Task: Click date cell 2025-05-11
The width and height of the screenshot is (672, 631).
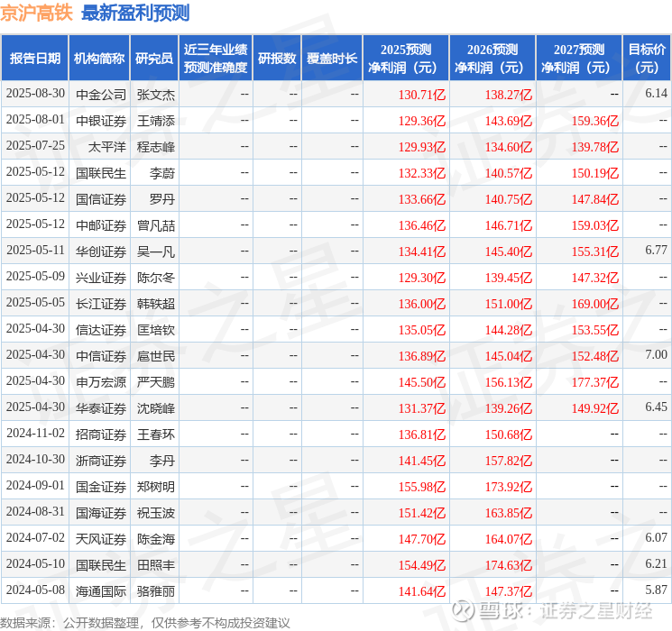Action: [35, 250]
